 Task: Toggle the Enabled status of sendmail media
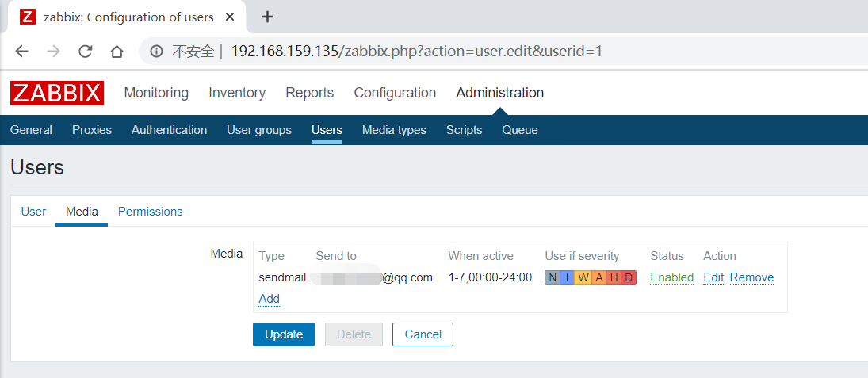[x=672, y=277]
